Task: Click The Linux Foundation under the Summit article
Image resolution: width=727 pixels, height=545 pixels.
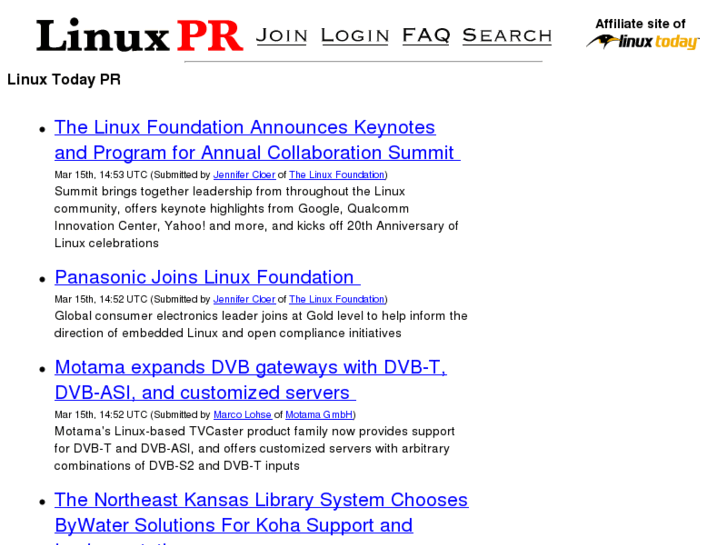Action: (337, 175)
